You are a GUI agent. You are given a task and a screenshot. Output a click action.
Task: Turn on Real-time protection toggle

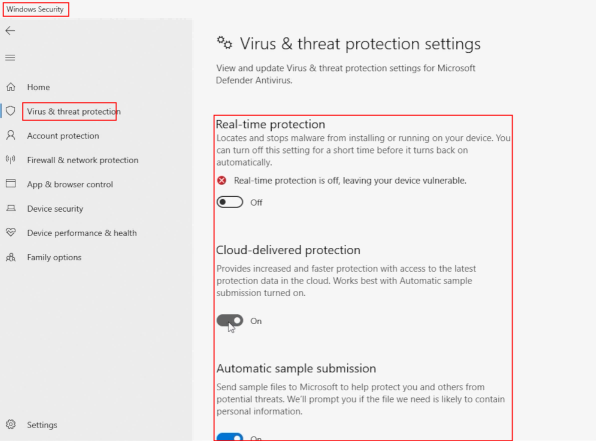(x=230, y=202)
